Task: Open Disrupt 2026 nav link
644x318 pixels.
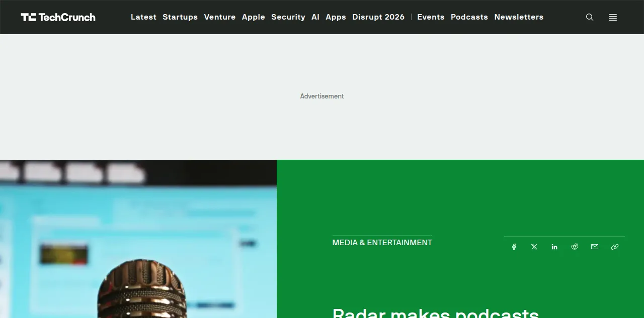Action: click(x=378, y=17)
